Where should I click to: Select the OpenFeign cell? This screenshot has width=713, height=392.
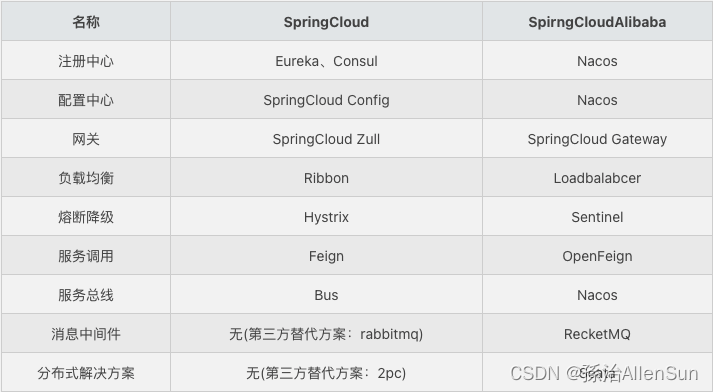click(x=597, y=256)
